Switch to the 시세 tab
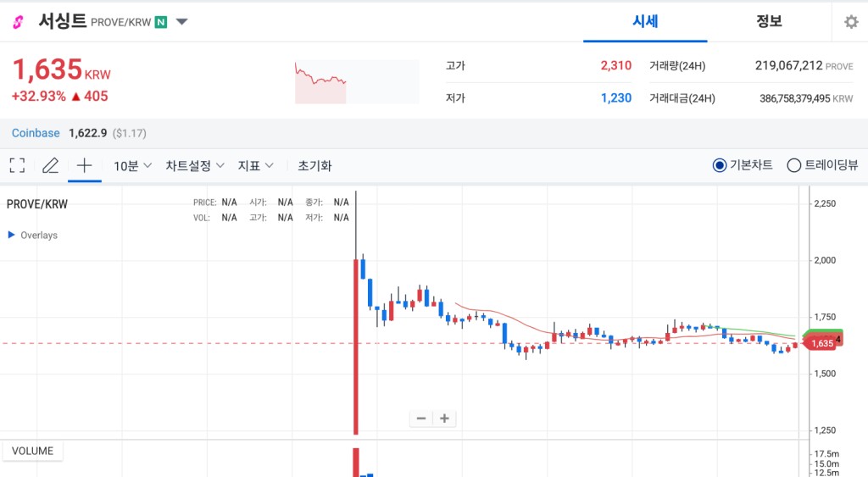Image resolution: width=868 pixels, height=477 pixels. pyautogui.click(x=645, y=21)
